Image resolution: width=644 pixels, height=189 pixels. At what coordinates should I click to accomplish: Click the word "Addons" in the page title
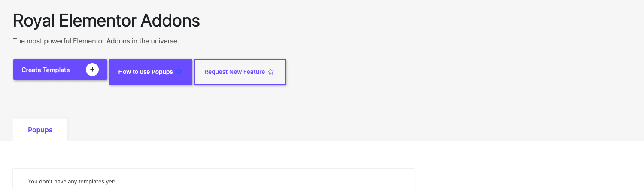tap(170, 21)
